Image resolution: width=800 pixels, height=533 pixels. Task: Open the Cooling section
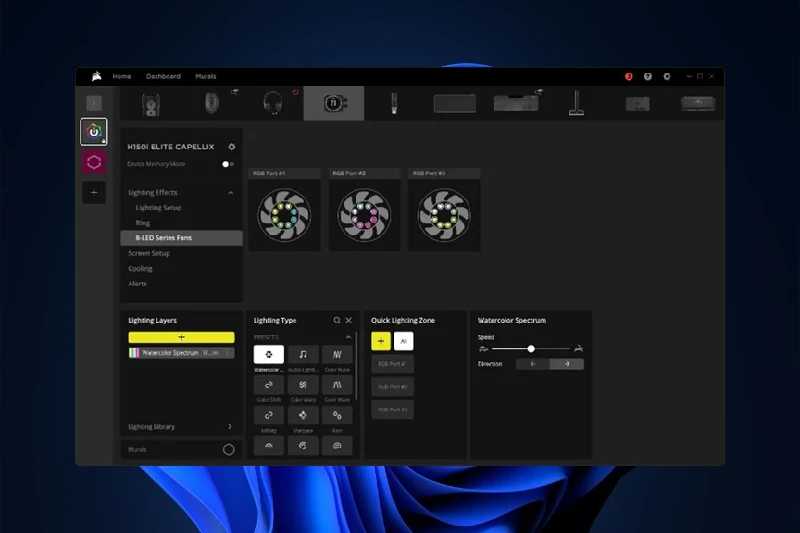coord(140,268)
